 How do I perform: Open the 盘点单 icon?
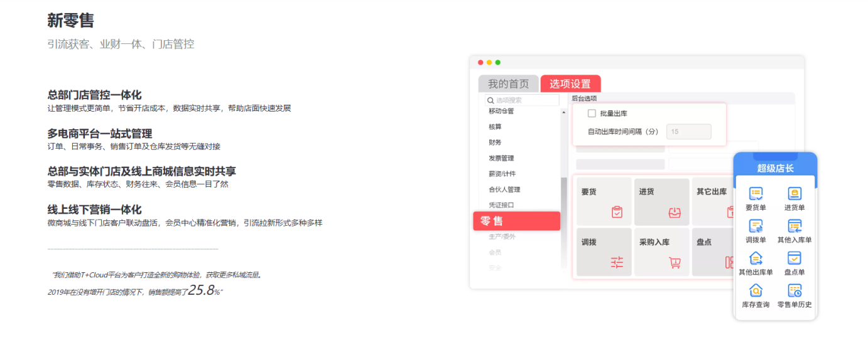pyautogui.click(x=795, y=258)
